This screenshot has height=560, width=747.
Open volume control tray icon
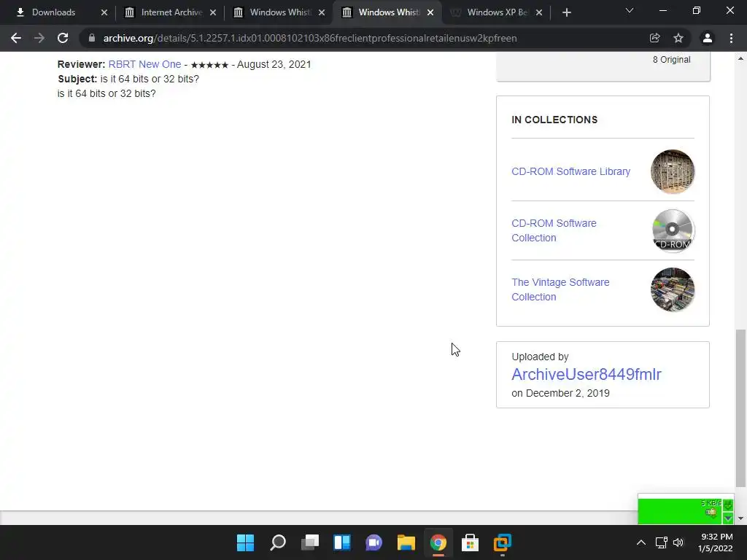click(678, 542)
